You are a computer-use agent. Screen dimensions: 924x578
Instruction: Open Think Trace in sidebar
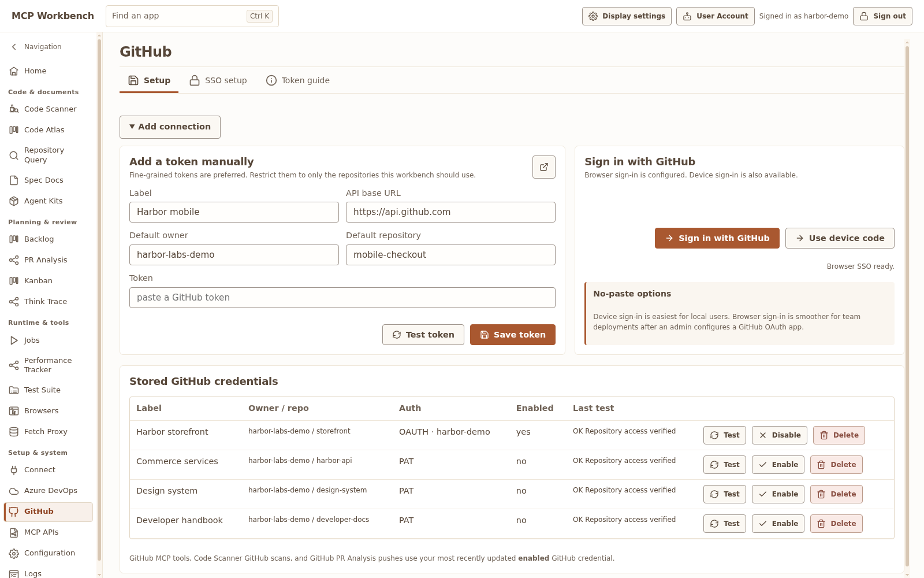(49, 301)
